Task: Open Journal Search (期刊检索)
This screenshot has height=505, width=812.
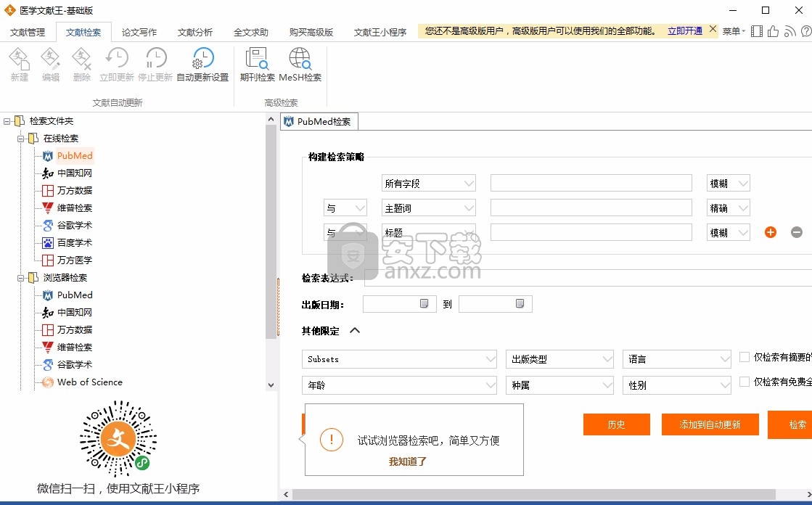Action: (257, 65)
